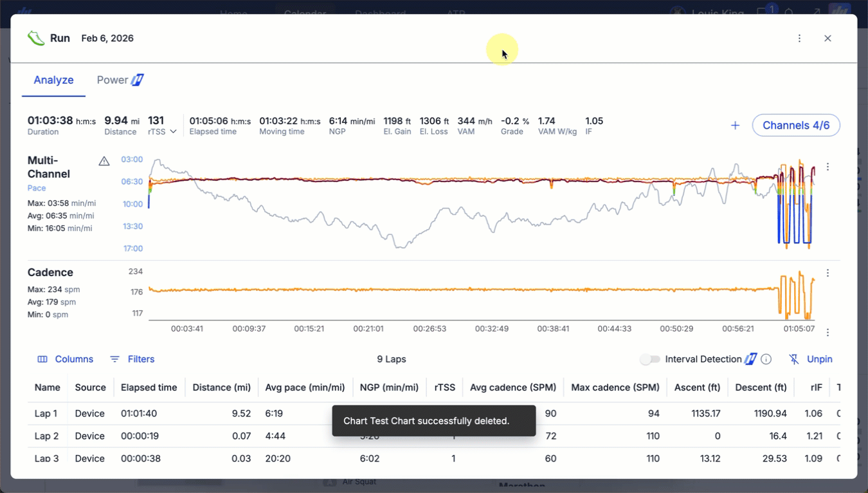Screen dimensions: 868x493
Task: Click the Interval Detection info icon
Action: (x=766, y=359)
